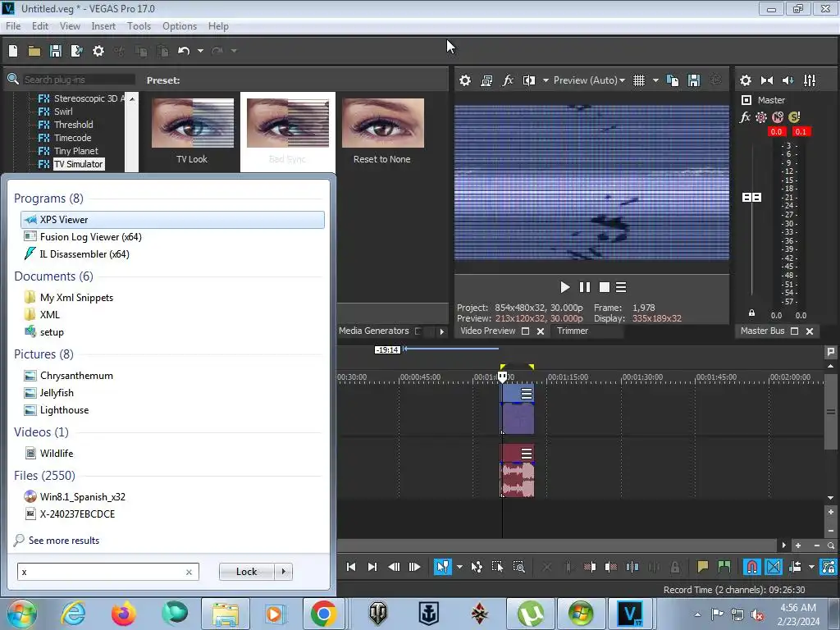
Task: Select Reset to None preset thumbnail
Action: (x=383, y=123)
